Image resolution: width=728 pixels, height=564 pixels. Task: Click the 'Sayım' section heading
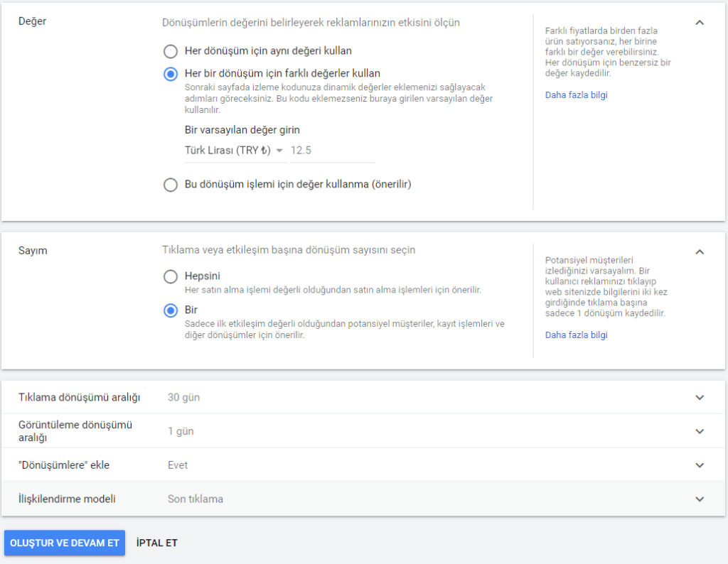[x=33, y=251]
